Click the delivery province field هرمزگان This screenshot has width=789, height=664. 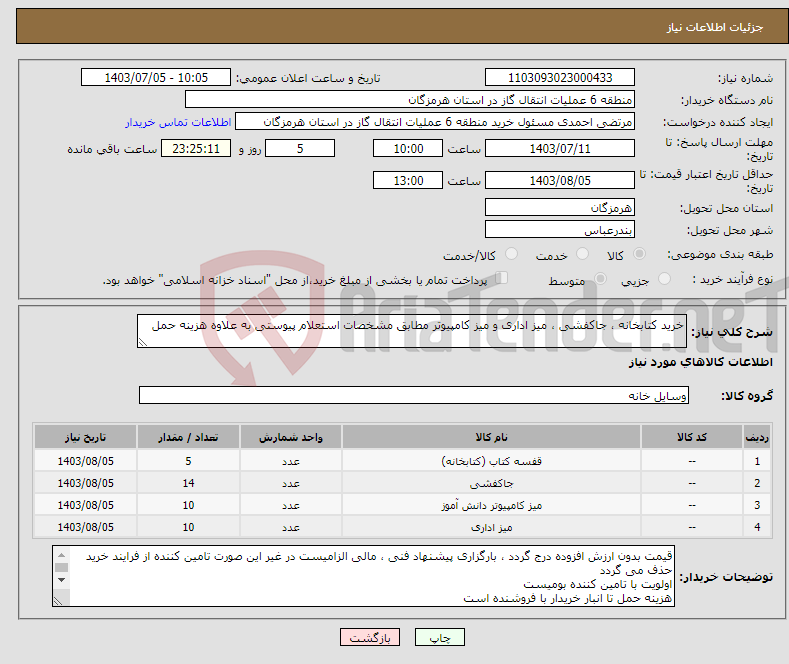point(560,207)
